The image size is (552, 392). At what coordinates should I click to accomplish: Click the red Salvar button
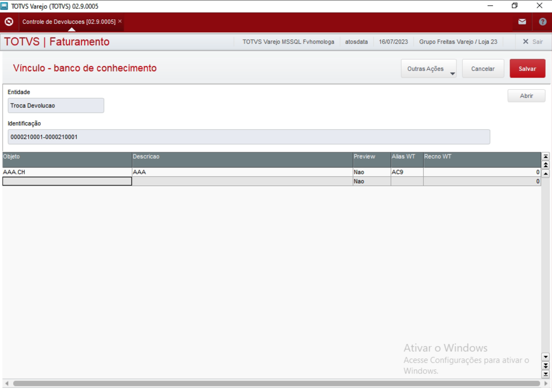[527, 69]
